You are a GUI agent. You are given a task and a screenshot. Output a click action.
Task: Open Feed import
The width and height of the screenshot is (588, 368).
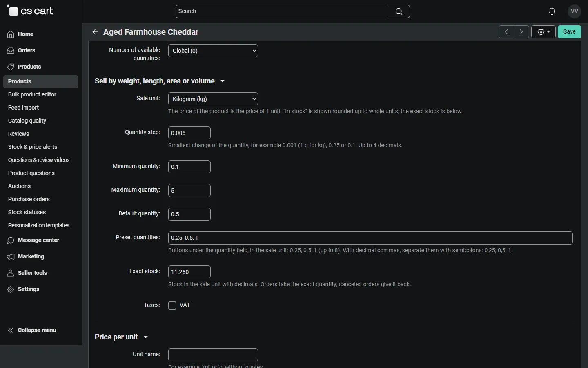[23, 108]
